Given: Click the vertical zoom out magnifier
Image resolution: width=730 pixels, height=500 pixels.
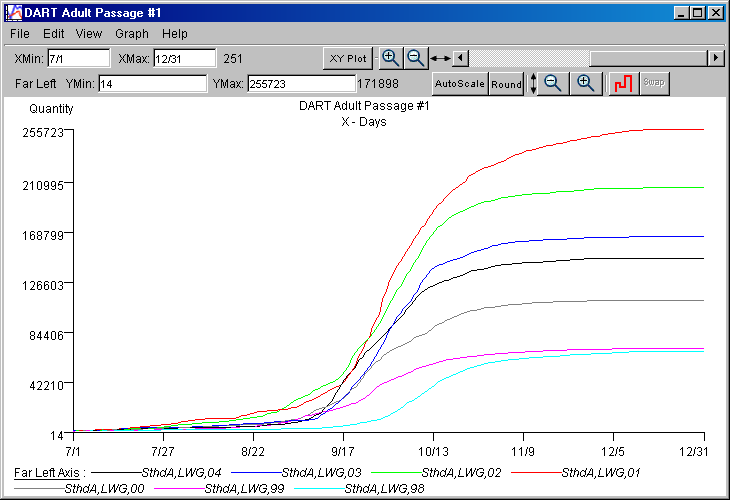Looking at the screenshot, I should [x=552, y=83].
